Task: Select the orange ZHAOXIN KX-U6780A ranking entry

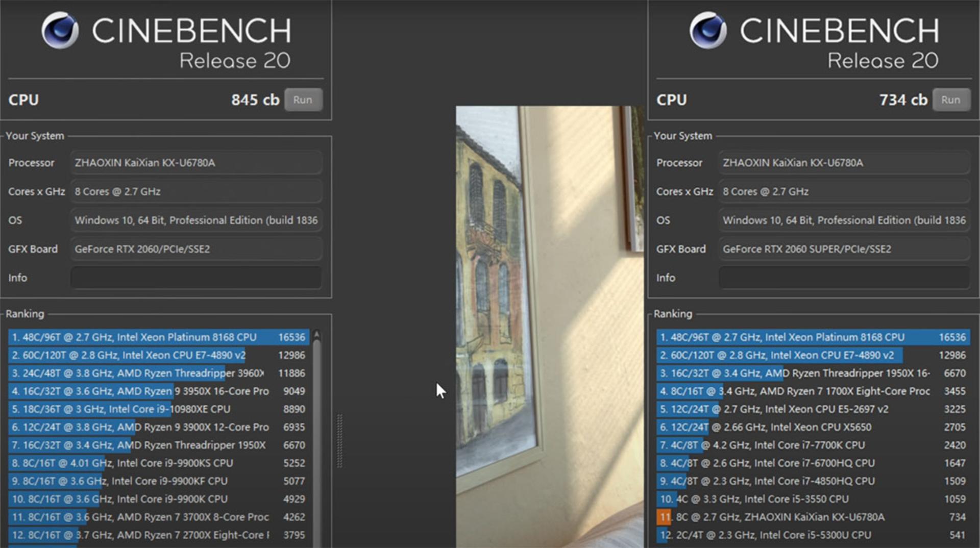Action: 813,517
